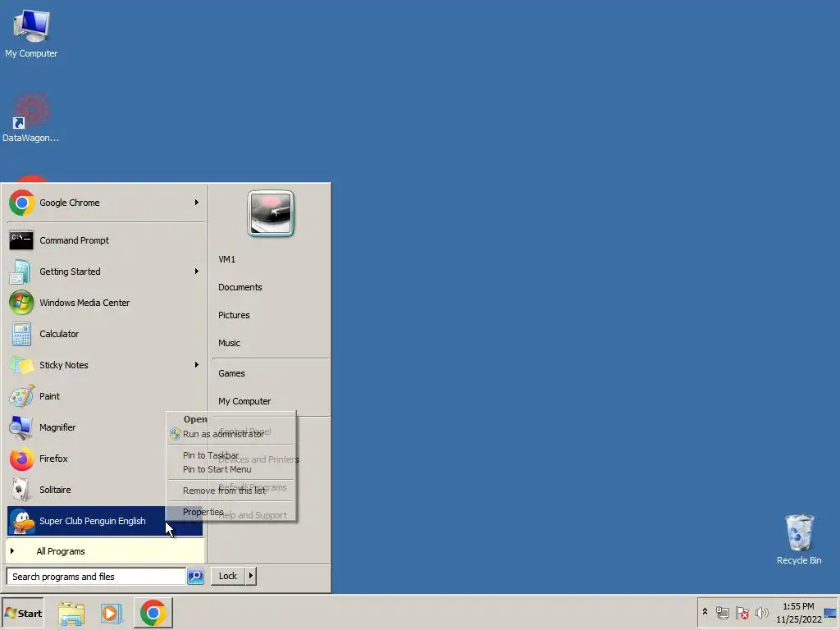Open Google Chrome from Start menu list
Screen dimensions: 840x630
tap(105, 203)
